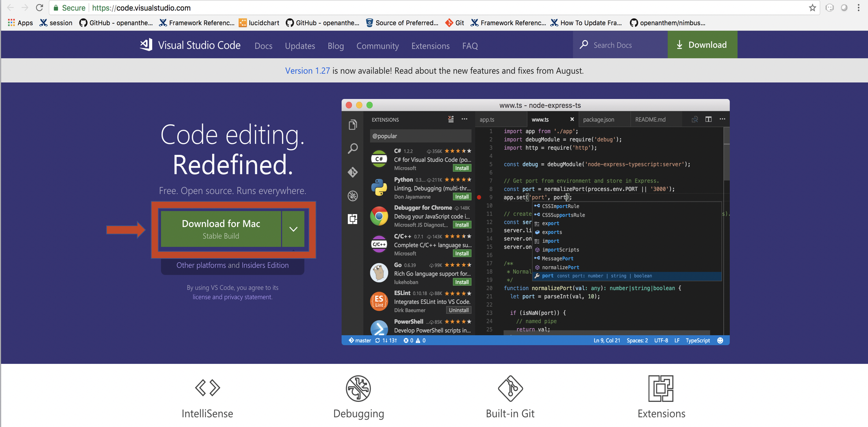868x427 pixels.
Task: Click the Visual Studio Code logo icon
Action: click(146, 45)
